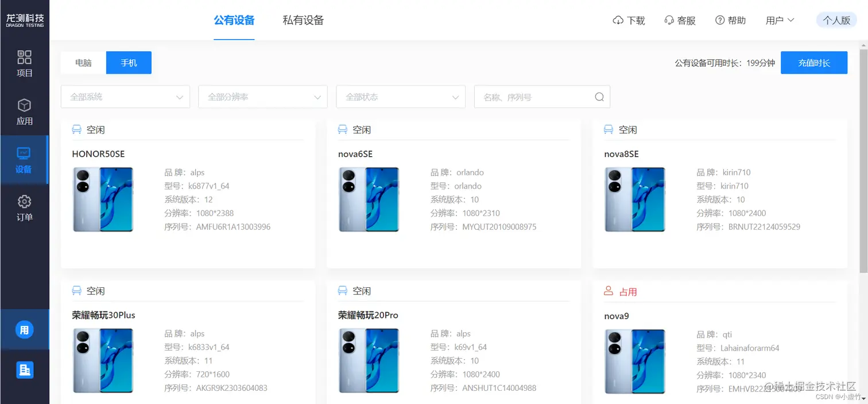Click the 荣耀畅玩20Pro device name
868x404 pixels.
(x=368, y=315)
